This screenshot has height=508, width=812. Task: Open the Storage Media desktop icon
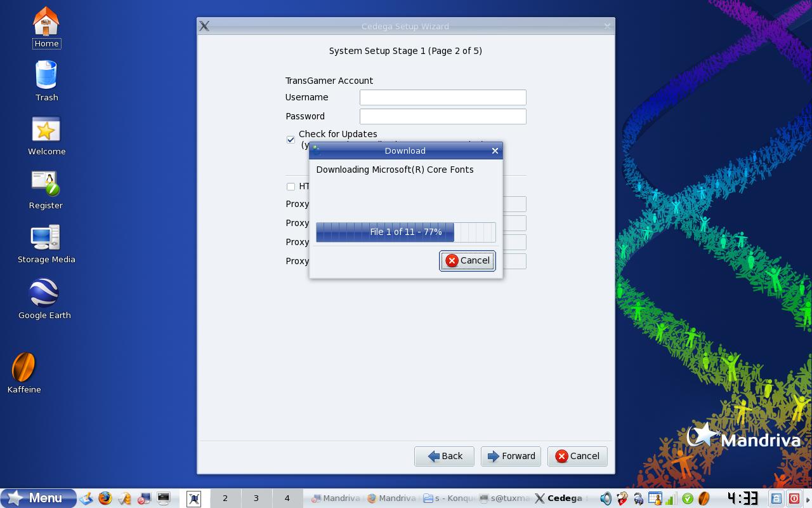click(x=46, y=244)
